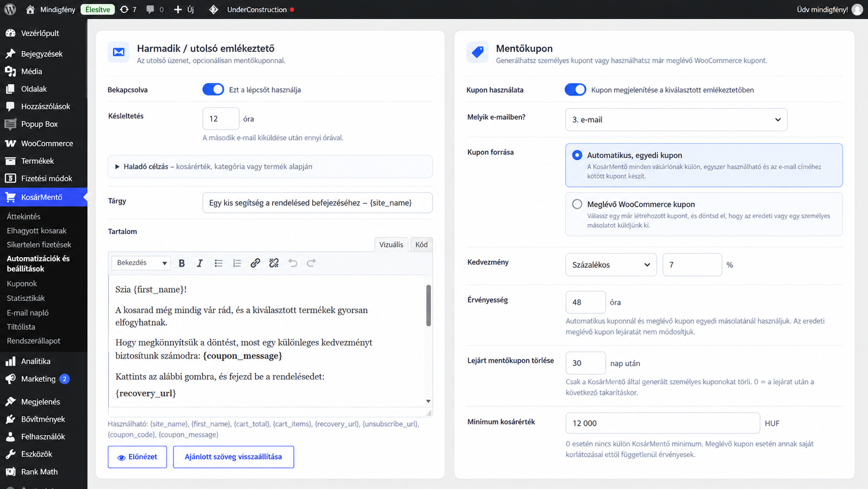This screenshot has width=868, height=489.
Task: Open Elhagyott kosarak submenu item
Action: (x=36, y=230)
